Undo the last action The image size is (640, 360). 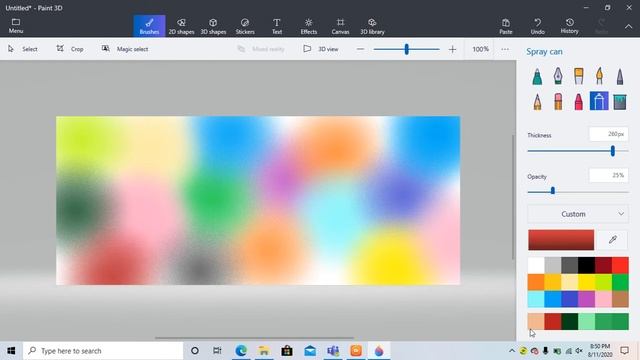(x=538, y=26)
